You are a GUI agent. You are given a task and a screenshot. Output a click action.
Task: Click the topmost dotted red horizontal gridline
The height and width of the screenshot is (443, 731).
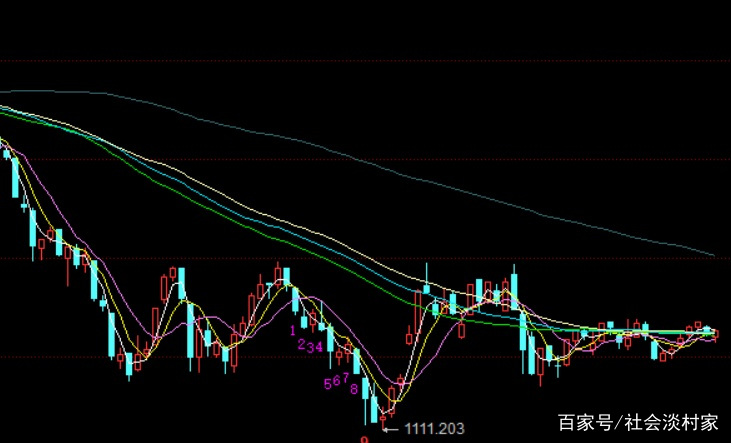pos(365,60)
